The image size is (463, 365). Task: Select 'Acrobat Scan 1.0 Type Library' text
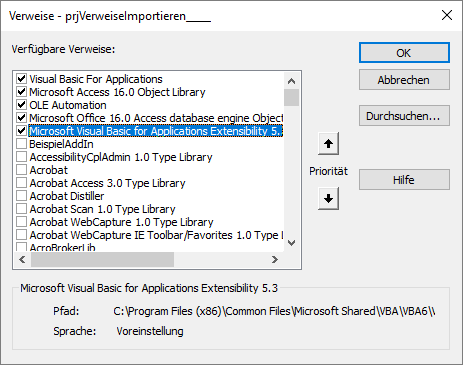[102, 209]
